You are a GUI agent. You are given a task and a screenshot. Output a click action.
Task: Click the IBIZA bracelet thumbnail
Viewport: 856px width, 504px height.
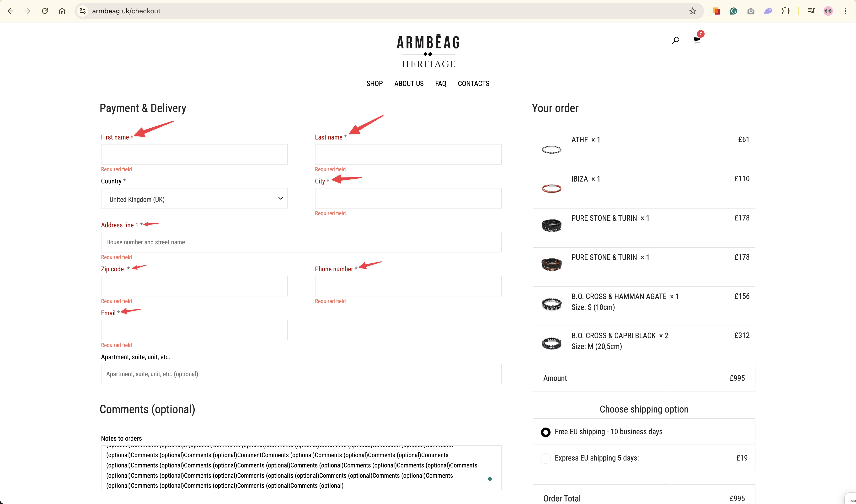[551, 188]
